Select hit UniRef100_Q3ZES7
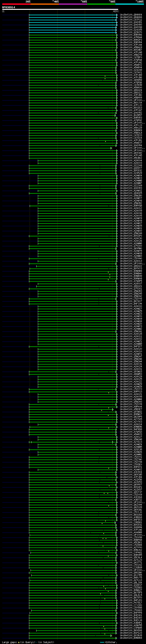This screenshot has width=146, height=644. (x=131, y=585)
